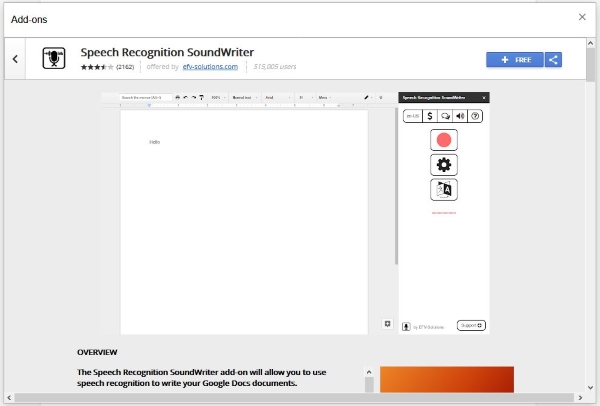Click the orange preview thumbnail
Viewport: 600px width, 406px height.
pyautogui.click(x=446, y=380)
